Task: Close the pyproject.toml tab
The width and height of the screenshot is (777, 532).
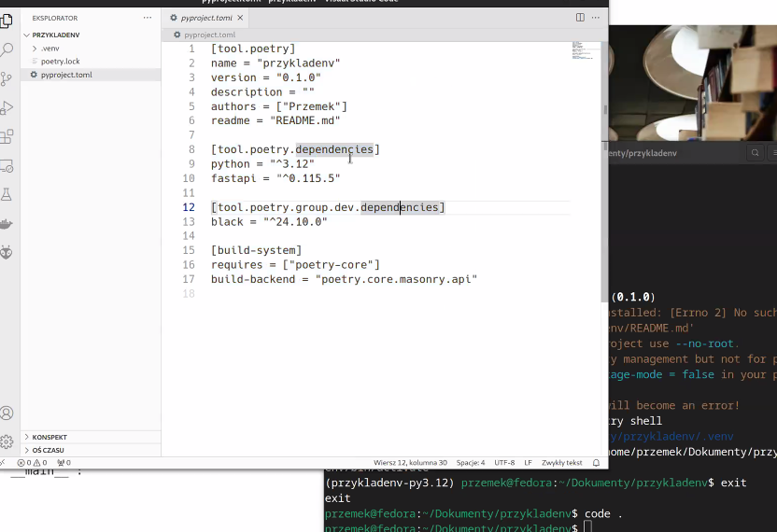Action: 240,18
